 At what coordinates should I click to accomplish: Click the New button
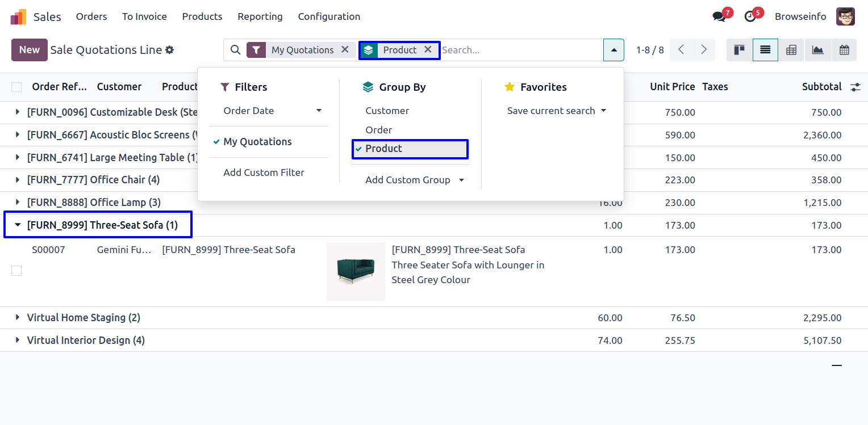pyautogui.click(x=29, y=50)
